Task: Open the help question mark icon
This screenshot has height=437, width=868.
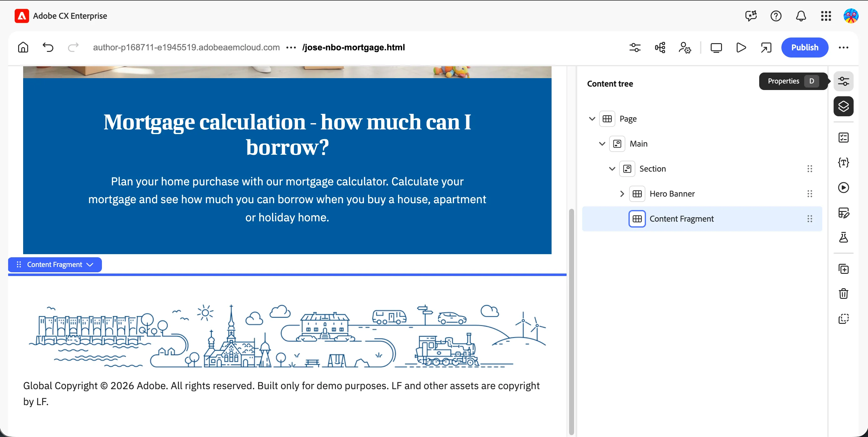Action: [776, 16]
